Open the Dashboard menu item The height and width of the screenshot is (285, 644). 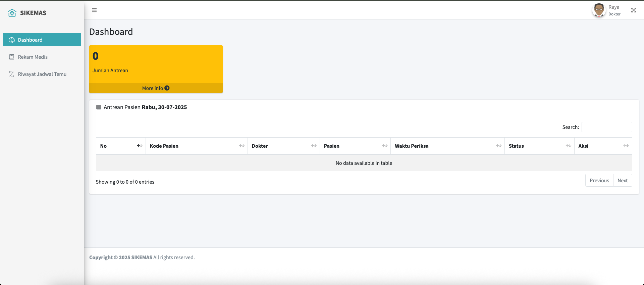click(x=42, y=40)
